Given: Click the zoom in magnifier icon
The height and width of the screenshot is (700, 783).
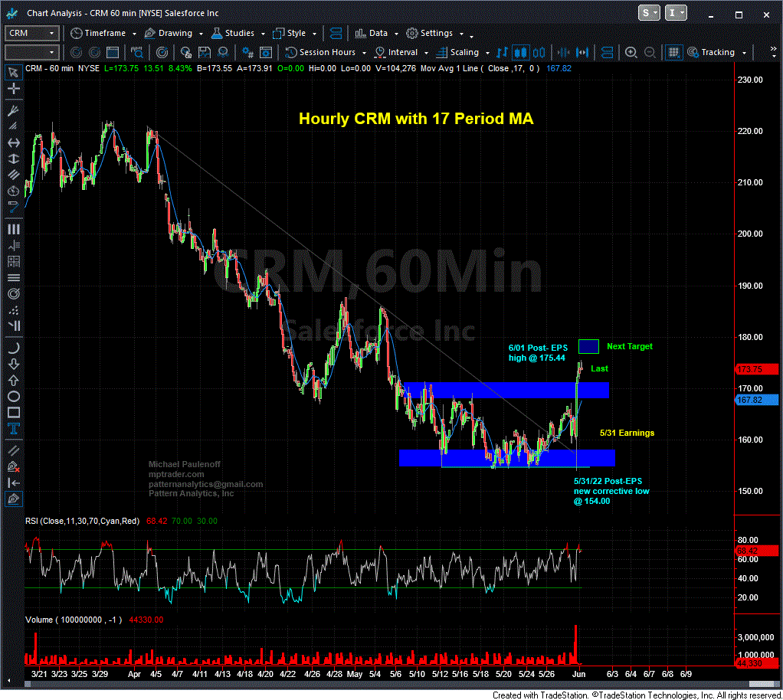Looking at the screenshot, I should pos(631,52).
